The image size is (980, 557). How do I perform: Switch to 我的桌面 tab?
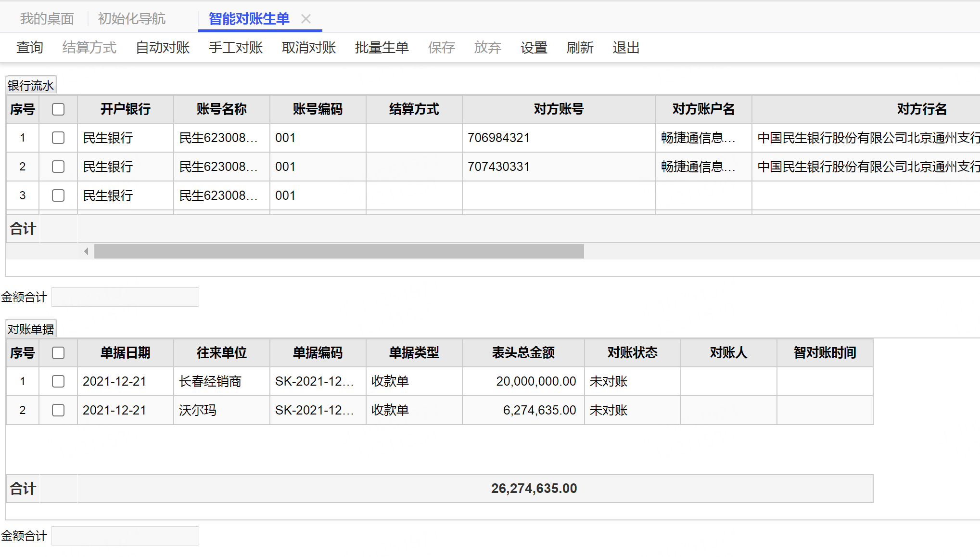(47, 19)
